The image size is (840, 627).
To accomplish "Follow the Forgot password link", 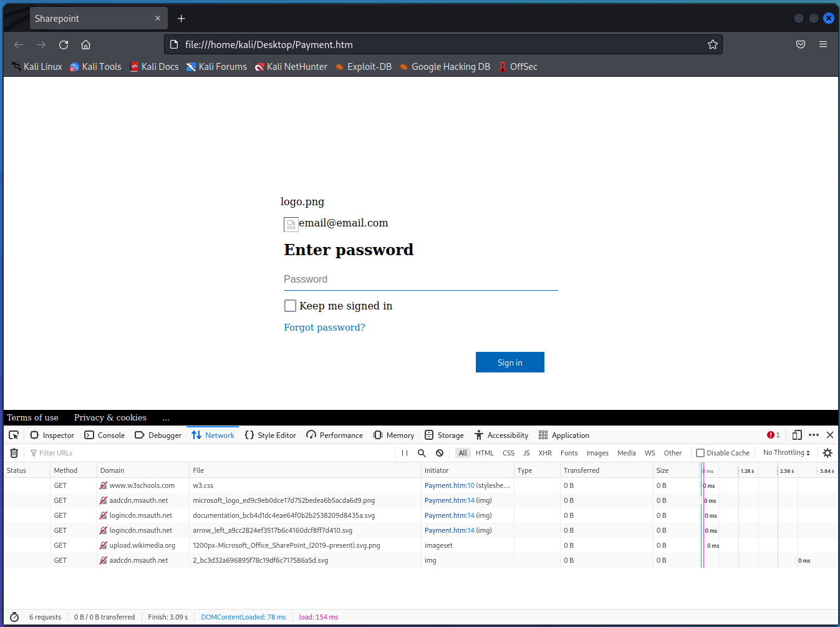I will (x=324, y=328).
